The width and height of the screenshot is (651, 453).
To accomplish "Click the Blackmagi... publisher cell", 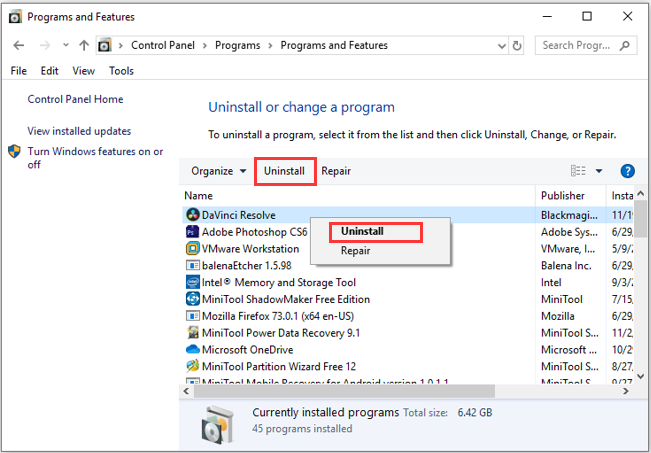I will (569, 215).
